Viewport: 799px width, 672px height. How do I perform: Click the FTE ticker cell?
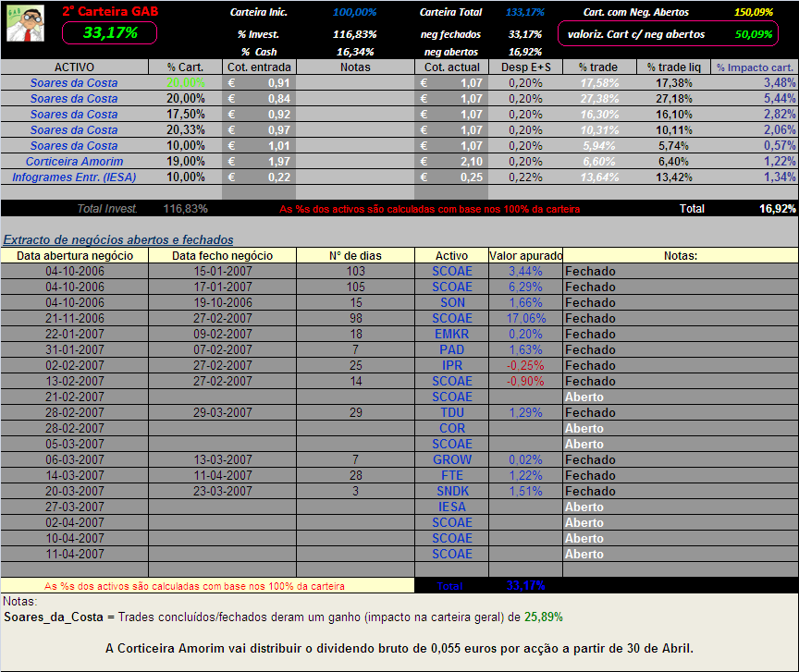pos(452,476)
